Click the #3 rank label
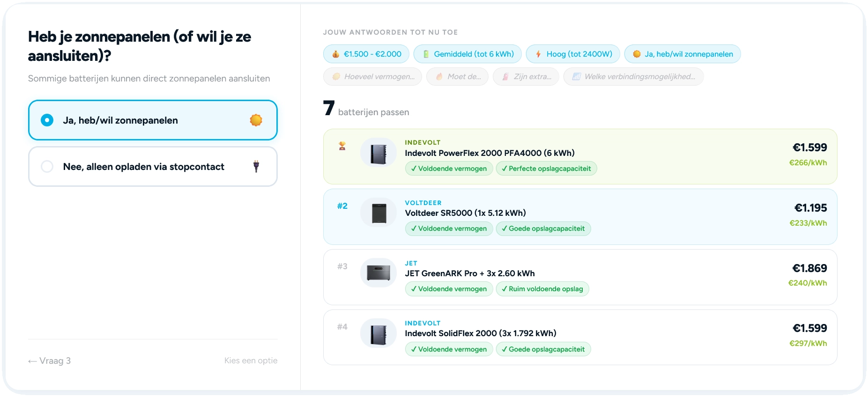 342,266
